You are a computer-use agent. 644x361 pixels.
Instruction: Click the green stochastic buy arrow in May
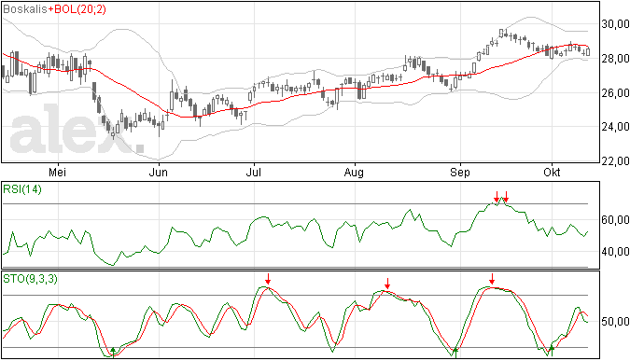[x=113, y=352]
